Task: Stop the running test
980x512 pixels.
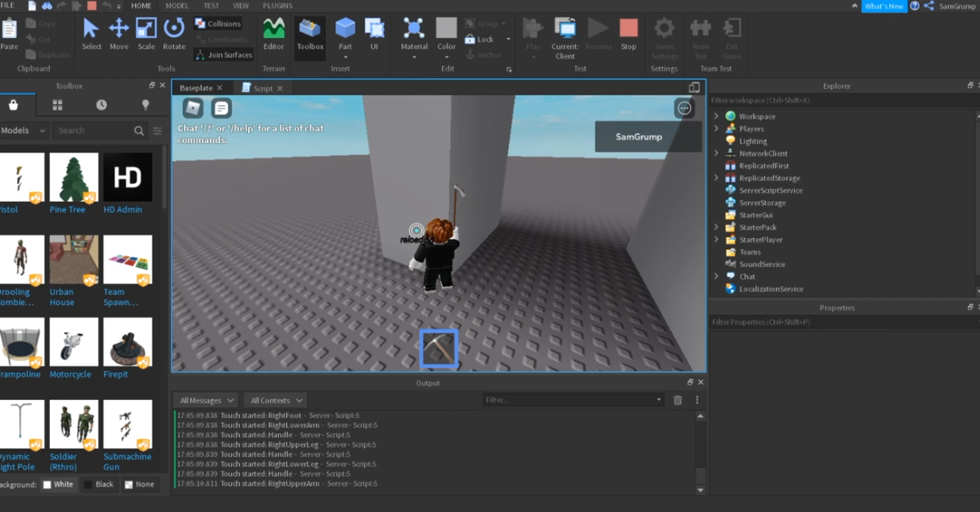Action: point(628,35)
